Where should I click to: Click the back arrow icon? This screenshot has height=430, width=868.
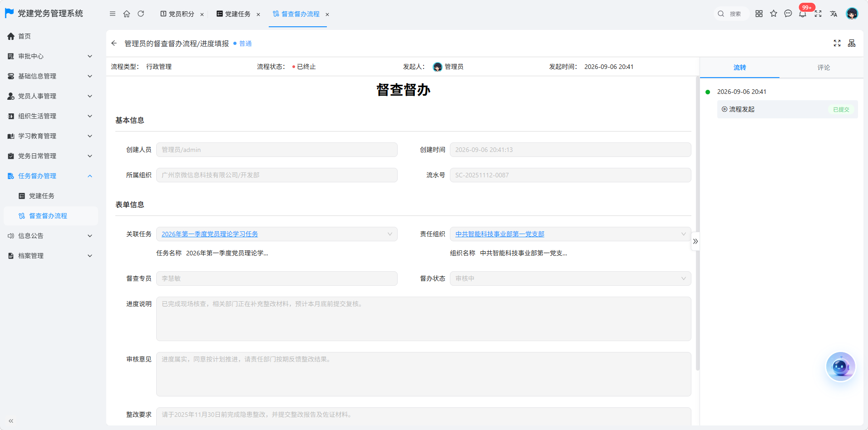tap(114, 43)
